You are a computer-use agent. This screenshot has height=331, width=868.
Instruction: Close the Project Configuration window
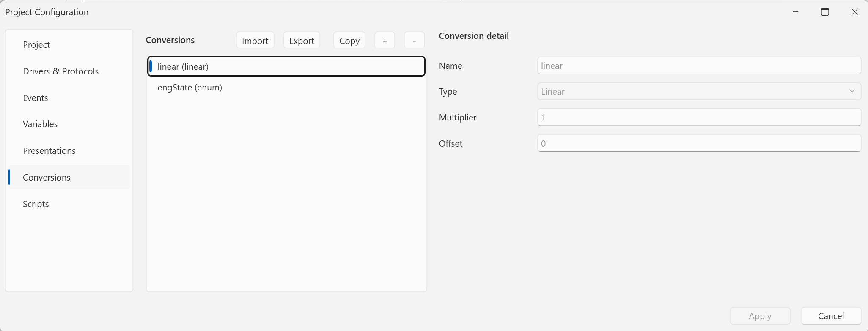tap(854, 12)
